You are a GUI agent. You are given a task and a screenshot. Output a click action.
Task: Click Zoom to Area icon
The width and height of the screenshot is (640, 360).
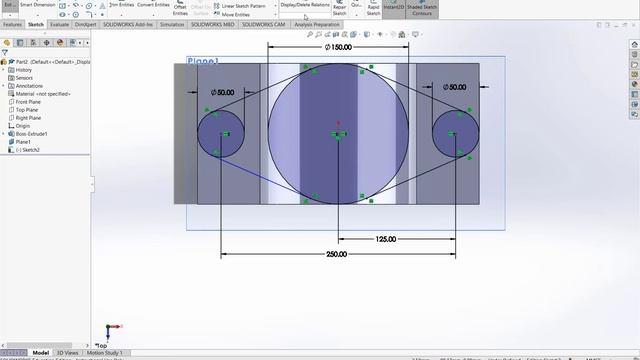pyautogui.click(x=318, y=35)
